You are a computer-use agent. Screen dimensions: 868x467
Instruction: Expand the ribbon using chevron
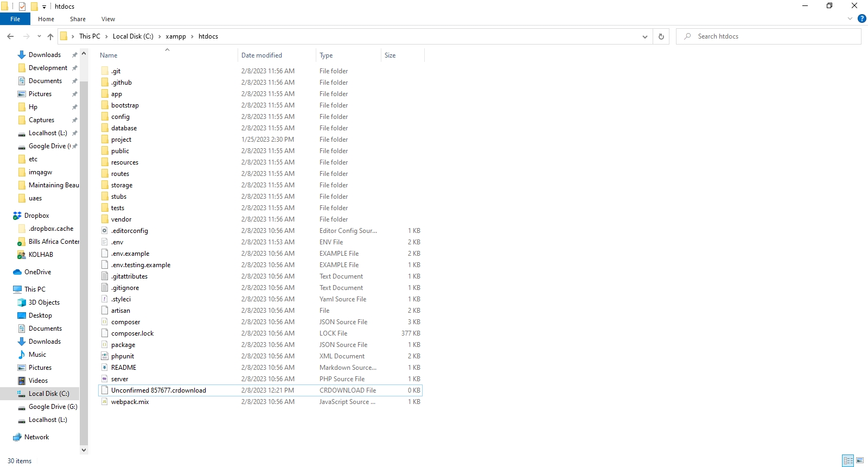(850, 19)
